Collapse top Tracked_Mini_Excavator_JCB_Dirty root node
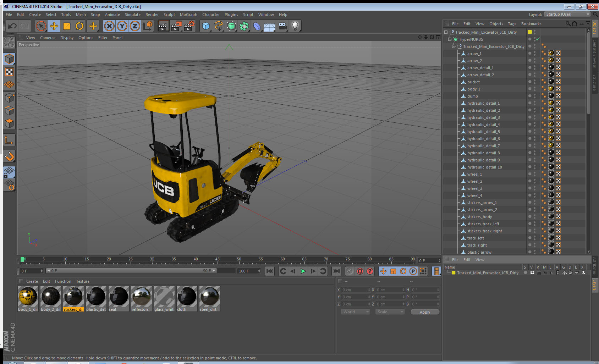The image size is (599, 364). click(446, 32)
